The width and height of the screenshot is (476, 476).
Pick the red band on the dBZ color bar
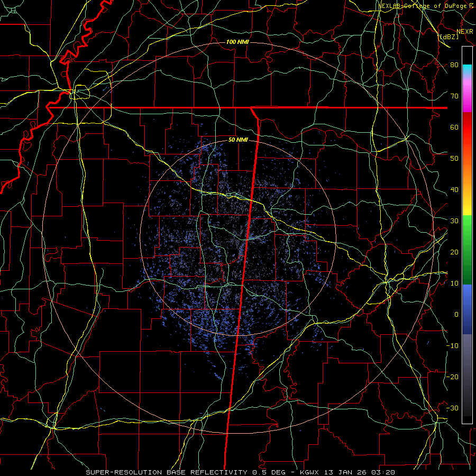[x=467, y=127]
